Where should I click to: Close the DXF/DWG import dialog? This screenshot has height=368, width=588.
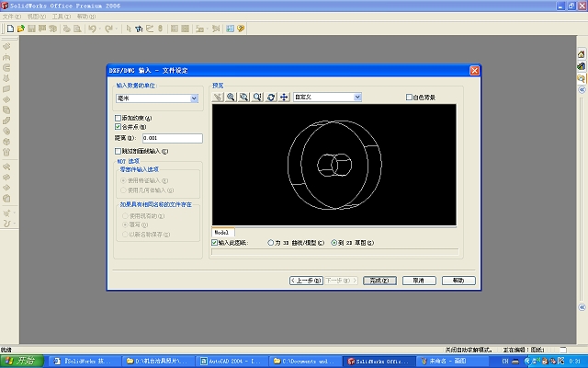474,70
